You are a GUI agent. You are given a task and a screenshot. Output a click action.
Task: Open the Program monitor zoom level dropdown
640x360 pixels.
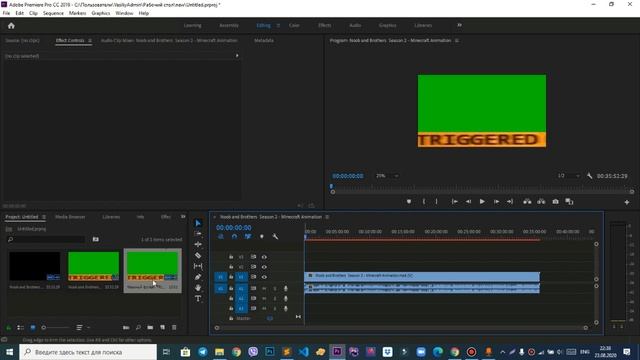387,176
